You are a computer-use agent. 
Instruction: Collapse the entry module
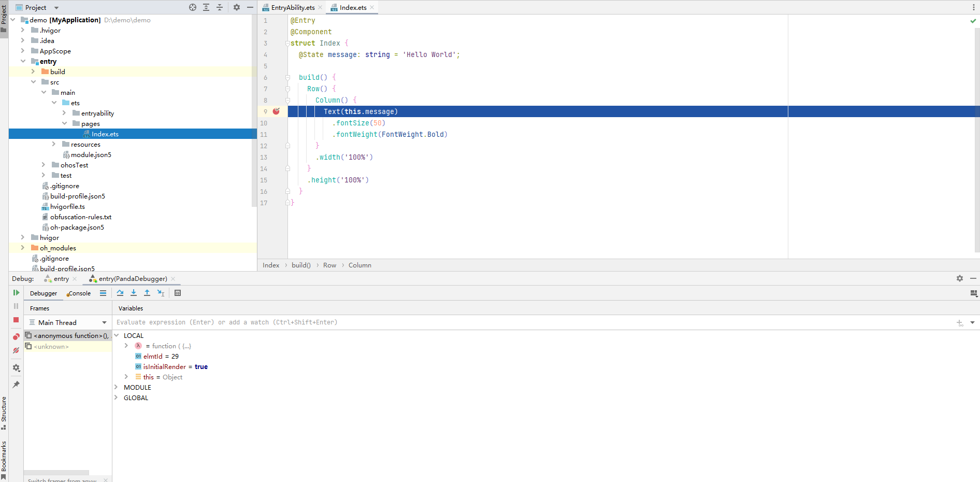point(23,61)
